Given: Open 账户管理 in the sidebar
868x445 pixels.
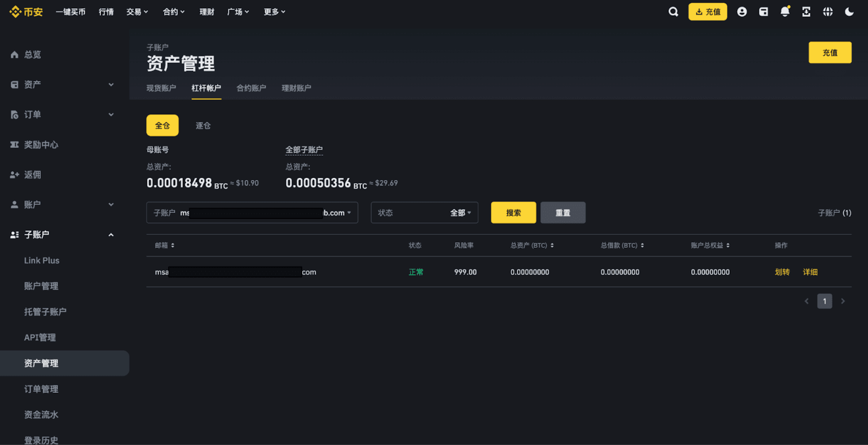Looking at the screenshot, I should 41,286.
